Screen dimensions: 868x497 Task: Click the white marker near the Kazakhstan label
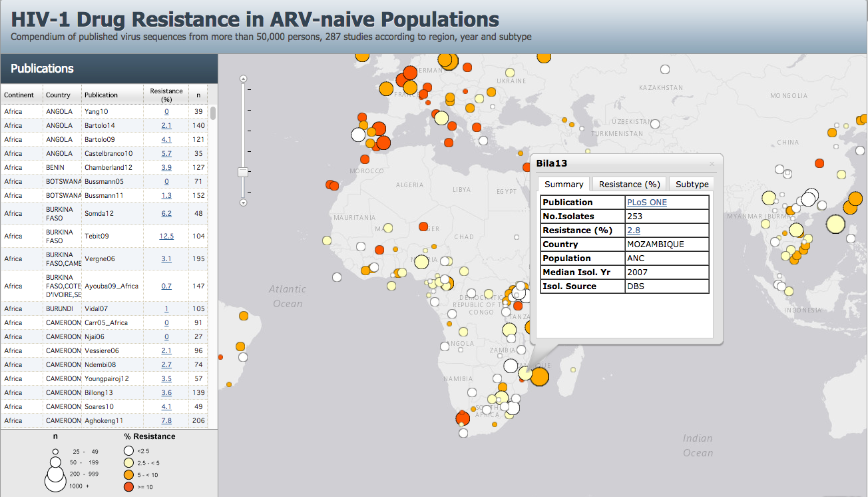664,69
